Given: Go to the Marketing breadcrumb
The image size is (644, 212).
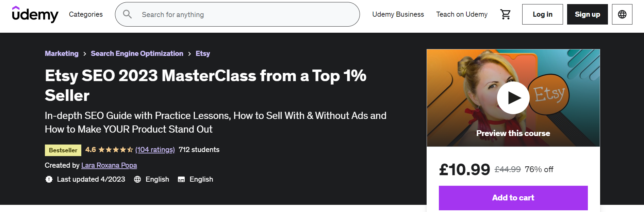Looking at the screenshot, I should (x=62, y=54).
